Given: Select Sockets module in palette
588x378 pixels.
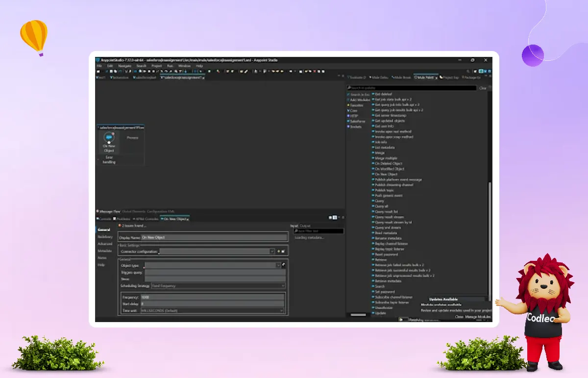Looking at the screenshot, I should pos(354,126).
